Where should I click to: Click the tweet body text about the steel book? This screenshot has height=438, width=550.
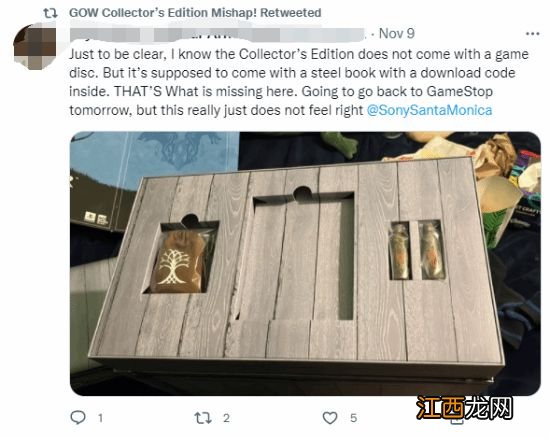click(299, 82)
